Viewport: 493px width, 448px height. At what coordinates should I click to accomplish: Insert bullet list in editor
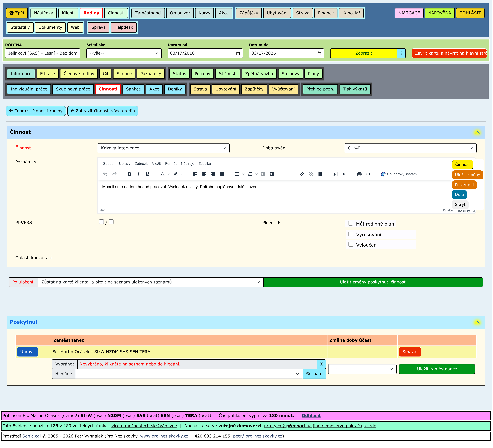point(237,174)
